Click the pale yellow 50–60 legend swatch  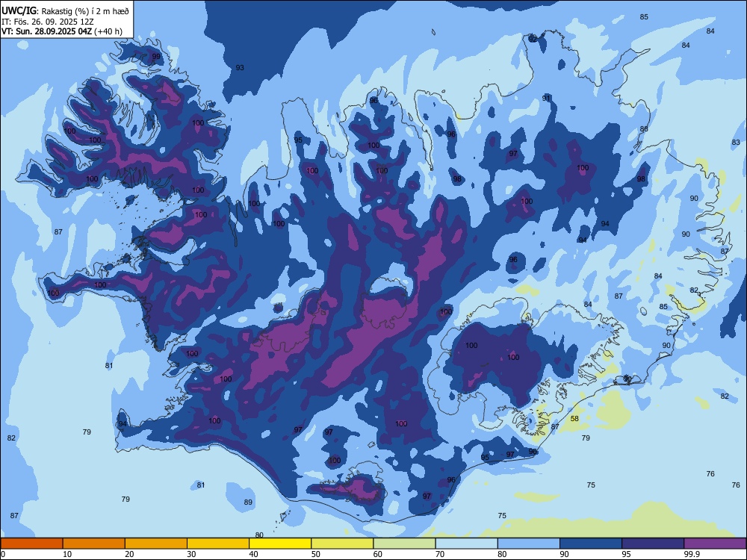342,544
